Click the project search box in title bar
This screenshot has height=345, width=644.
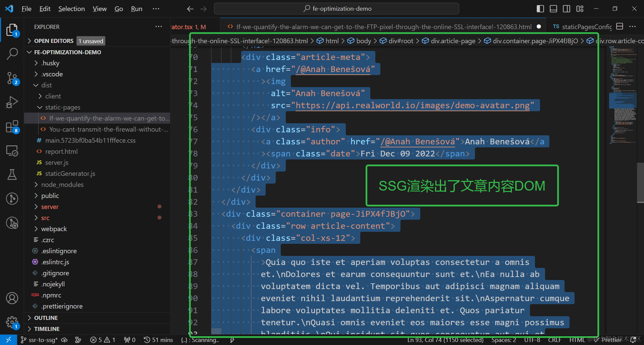click(336, 9)
